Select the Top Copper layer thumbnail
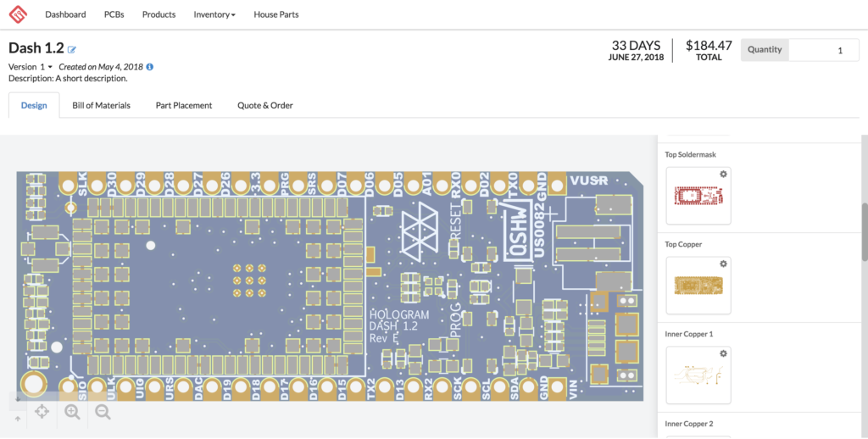The width and height of the screenshot is (868, 439). point(698,285)
